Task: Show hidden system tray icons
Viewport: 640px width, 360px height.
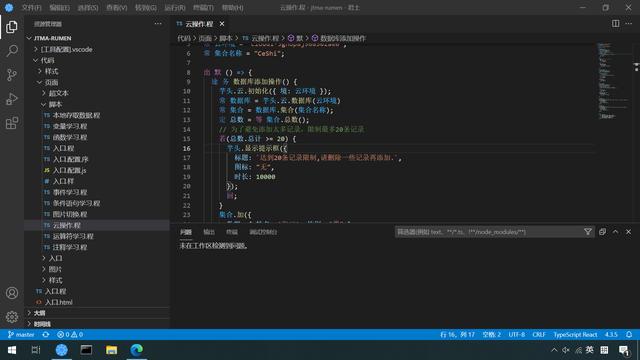Action: [554, 350]
